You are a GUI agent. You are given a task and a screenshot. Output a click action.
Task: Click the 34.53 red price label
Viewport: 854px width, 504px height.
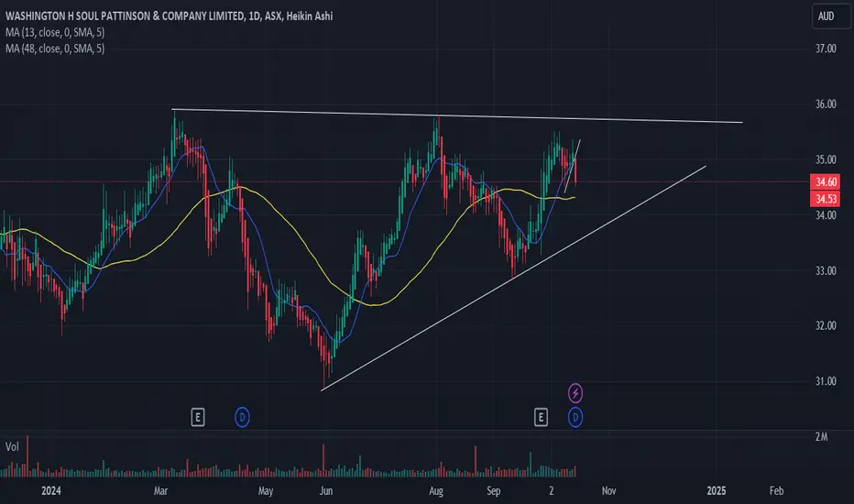click(826, 199)
